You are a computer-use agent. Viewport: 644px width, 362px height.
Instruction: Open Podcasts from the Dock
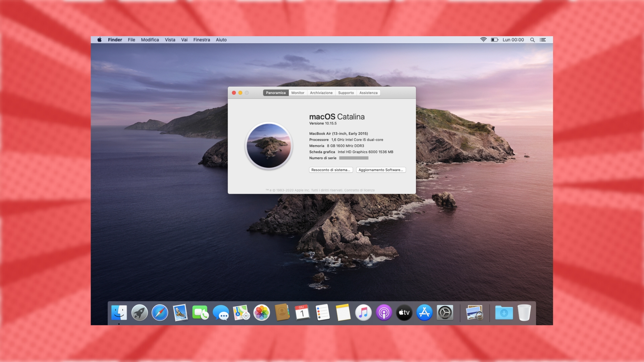384,313
